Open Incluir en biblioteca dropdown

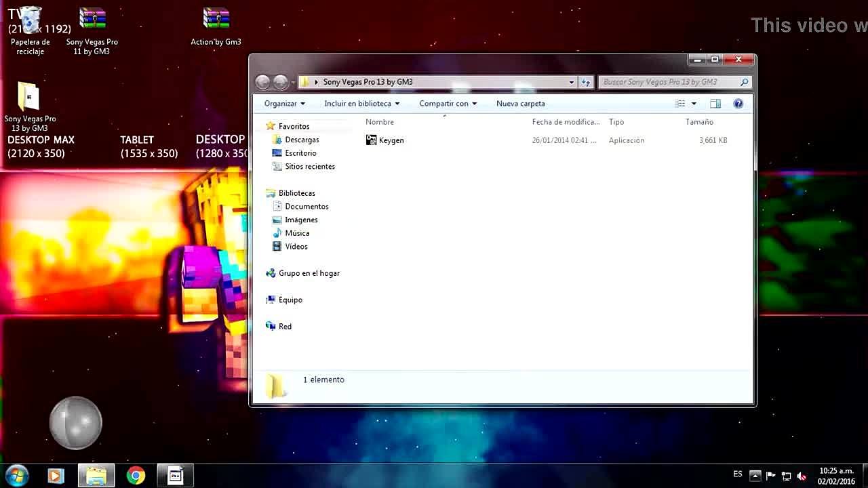point(361,104)
